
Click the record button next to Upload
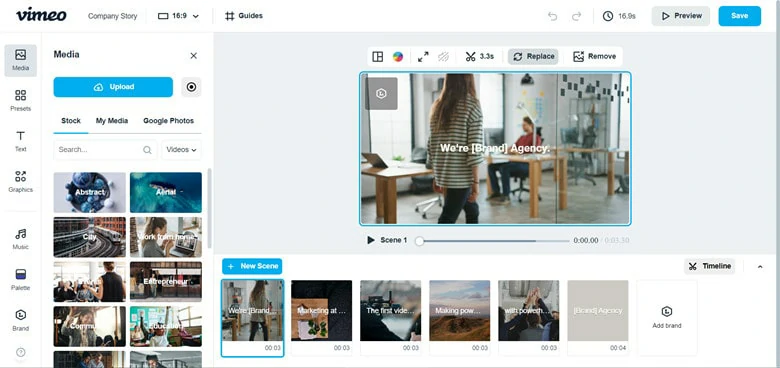[x=192, y=87]
